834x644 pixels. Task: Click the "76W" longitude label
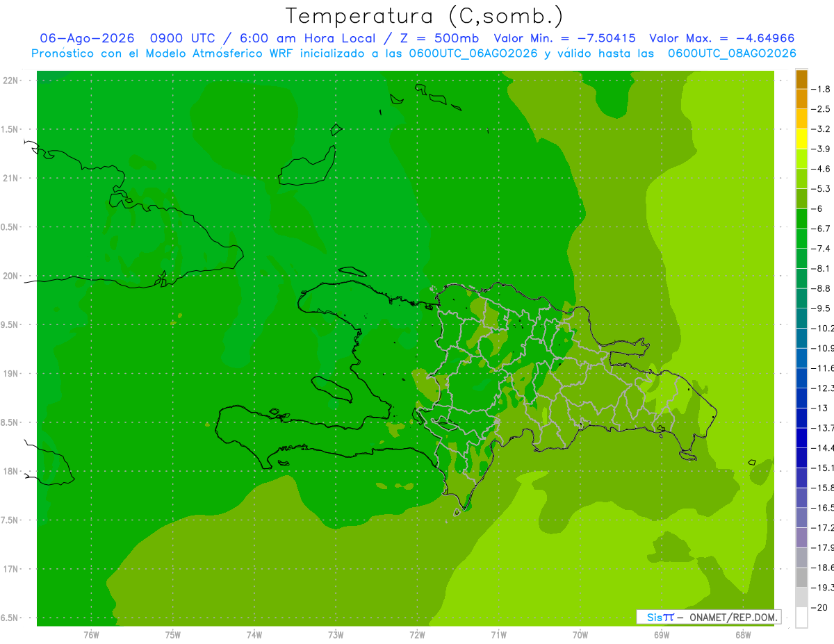click(x=91, y=635)
